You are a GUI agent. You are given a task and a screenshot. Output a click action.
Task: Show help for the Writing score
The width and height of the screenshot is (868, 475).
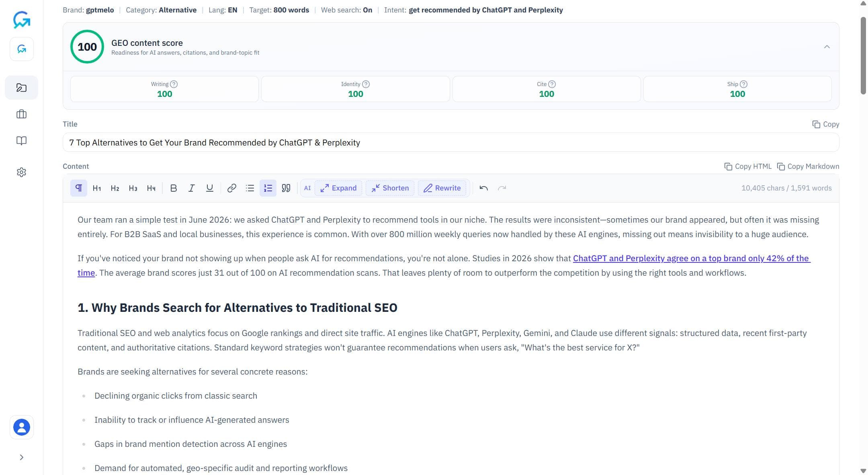(174, 84)
